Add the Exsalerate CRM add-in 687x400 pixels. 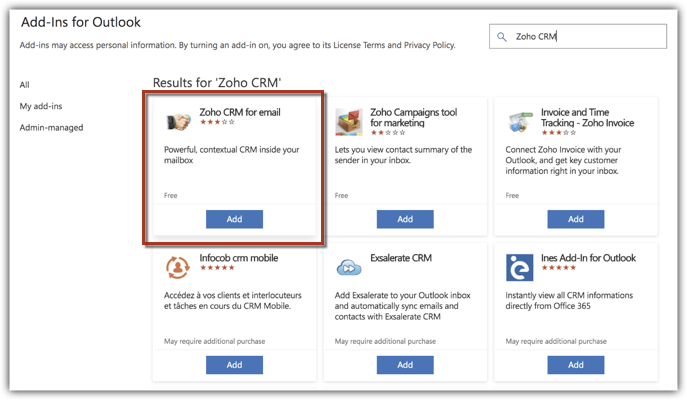pos(405,365)
